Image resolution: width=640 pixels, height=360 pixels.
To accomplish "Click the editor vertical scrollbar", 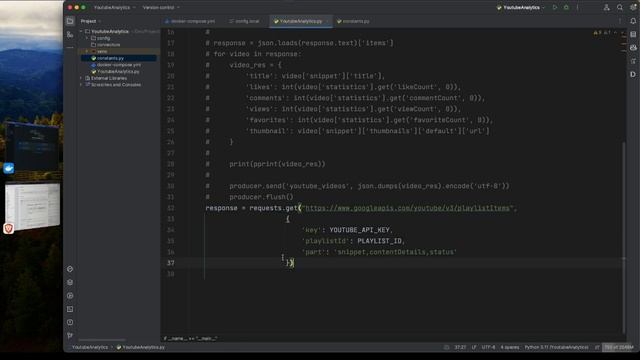I will click(x=623, y=237).
